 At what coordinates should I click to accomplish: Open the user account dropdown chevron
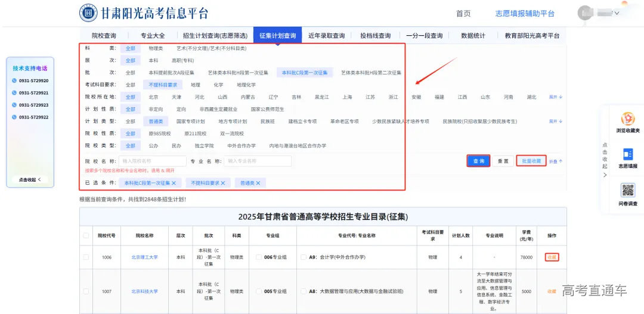point(617,13)
